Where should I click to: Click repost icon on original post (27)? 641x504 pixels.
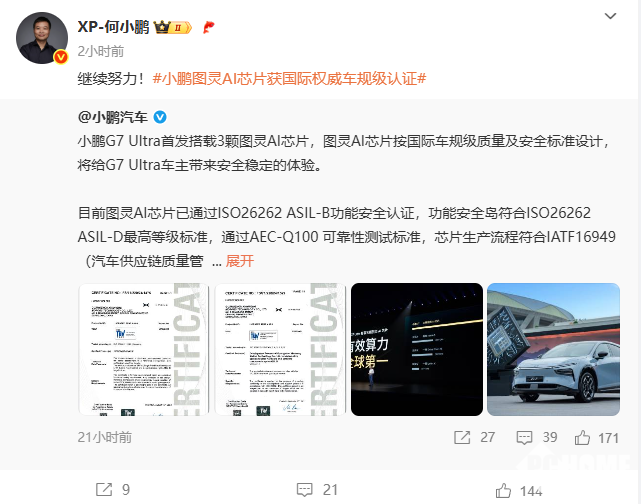click(462, 437)
